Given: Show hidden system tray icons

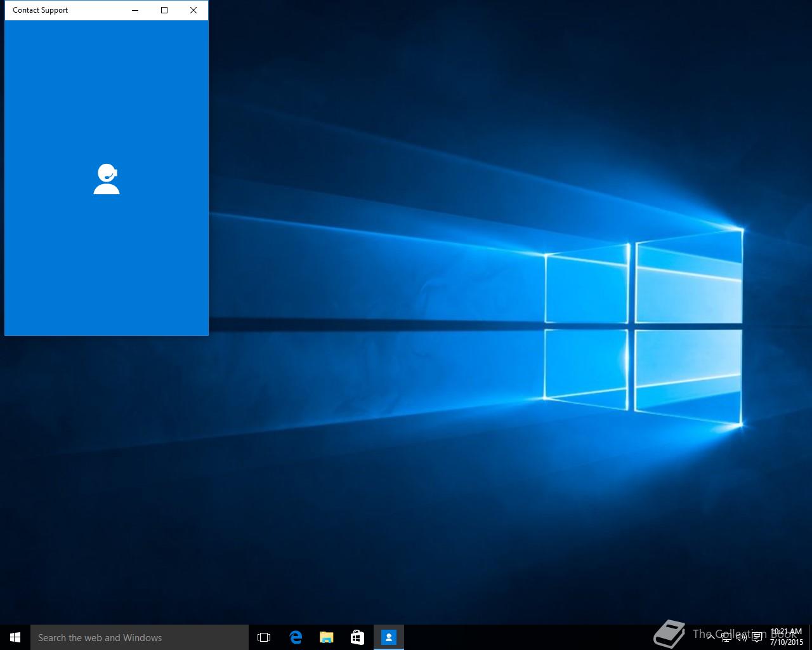Looking at the screenshot, I should point(710,637).
